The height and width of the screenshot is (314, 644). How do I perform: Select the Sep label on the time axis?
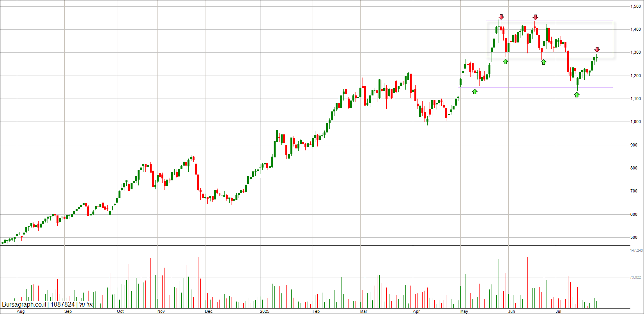pos(68,312)
